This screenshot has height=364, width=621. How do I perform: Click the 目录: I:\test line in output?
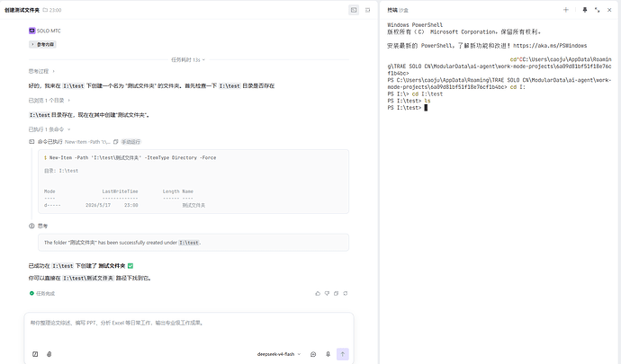click(61, 171)
